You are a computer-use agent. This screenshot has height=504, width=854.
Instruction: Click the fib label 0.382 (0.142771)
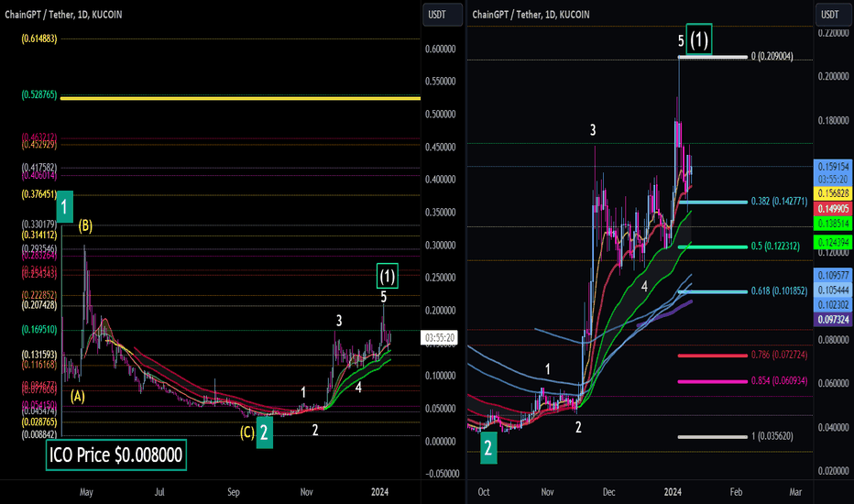tap(780, 201)
